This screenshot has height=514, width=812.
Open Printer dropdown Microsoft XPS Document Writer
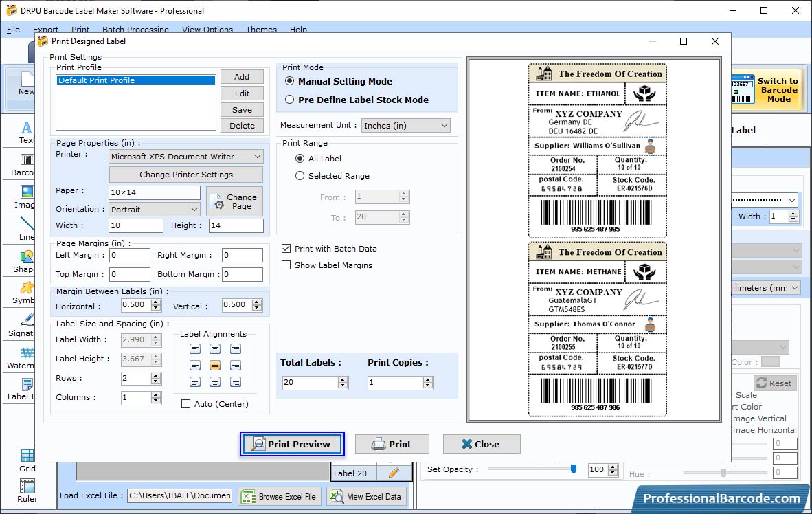pos(186,157)
